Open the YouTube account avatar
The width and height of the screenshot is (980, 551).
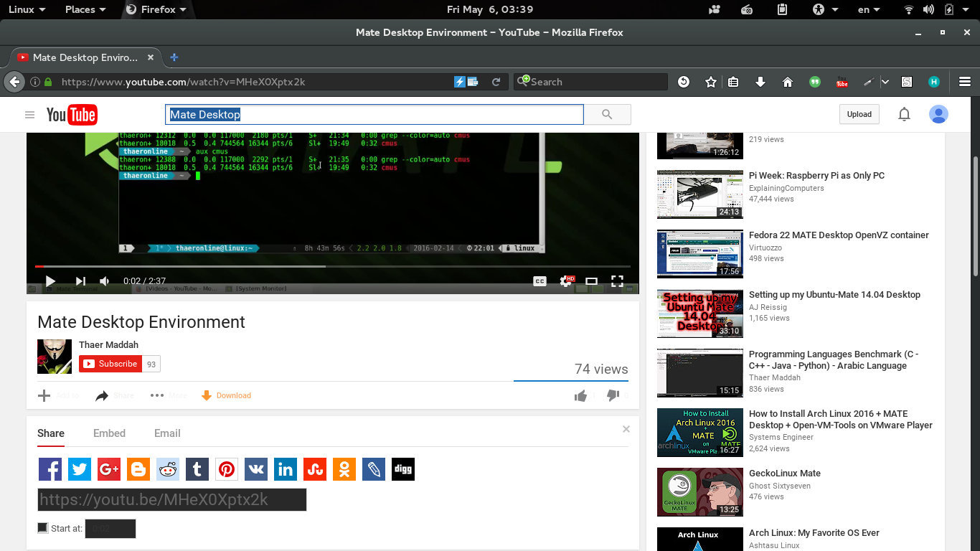point(938,114)
